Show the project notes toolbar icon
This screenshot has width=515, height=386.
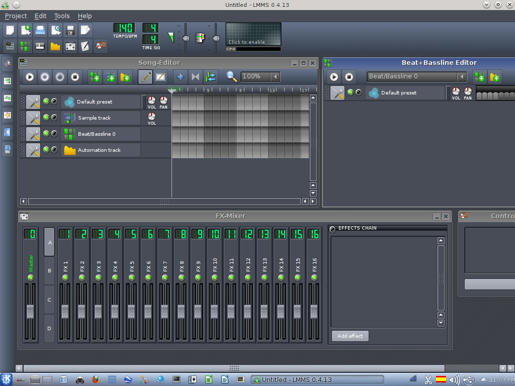coord(85,46)
